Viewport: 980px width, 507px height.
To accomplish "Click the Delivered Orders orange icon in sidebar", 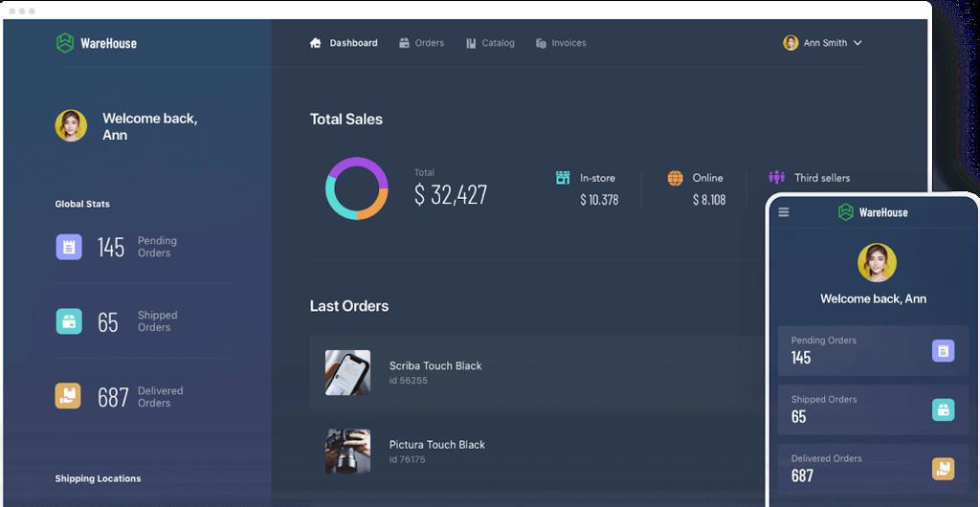I will pyautogui.click(x=68, y=396).
